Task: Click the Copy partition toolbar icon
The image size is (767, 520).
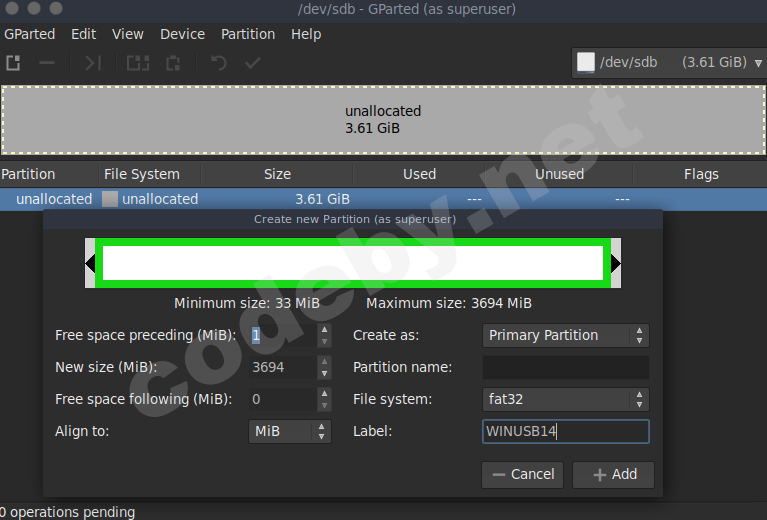Action: coord(138,63)
